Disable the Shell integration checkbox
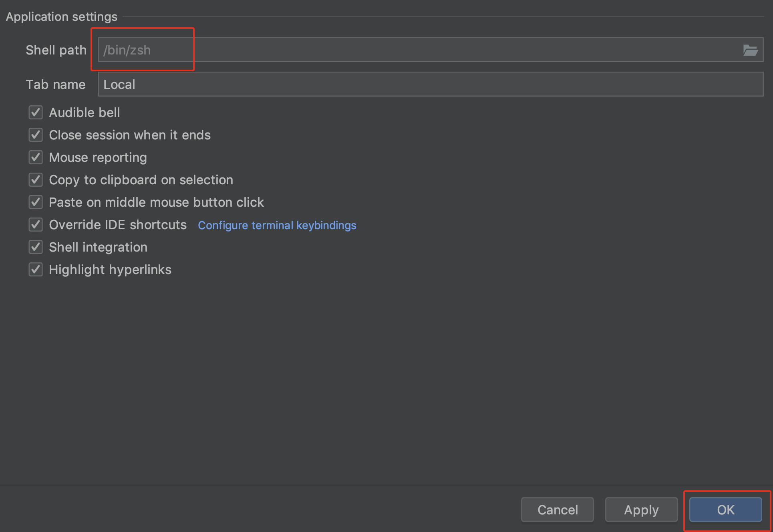 [x=36, y=247]
